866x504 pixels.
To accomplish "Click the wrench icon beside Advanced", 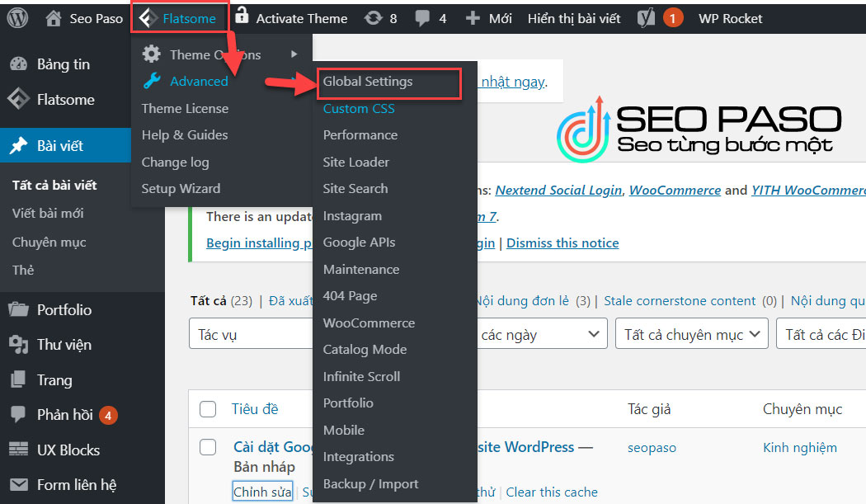I will (152, 81).
